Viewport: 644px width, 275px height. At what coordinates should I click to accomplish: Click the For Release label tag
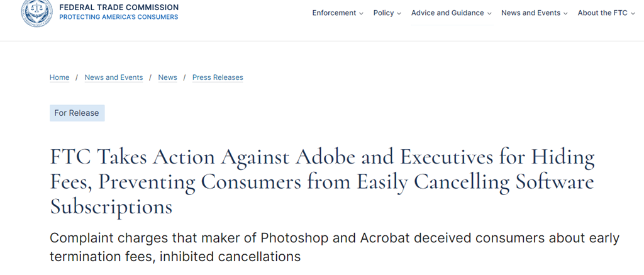tap(77, 113)
